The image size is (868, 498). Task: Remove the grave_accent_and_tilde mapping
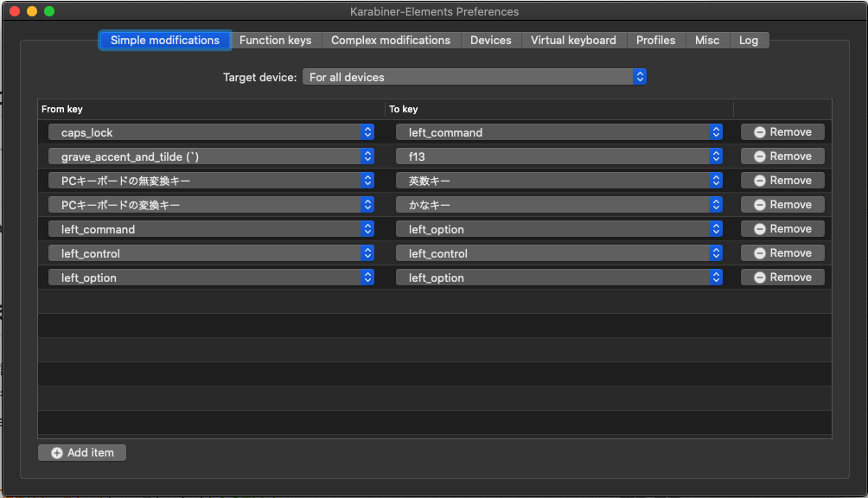coord(782,156)
